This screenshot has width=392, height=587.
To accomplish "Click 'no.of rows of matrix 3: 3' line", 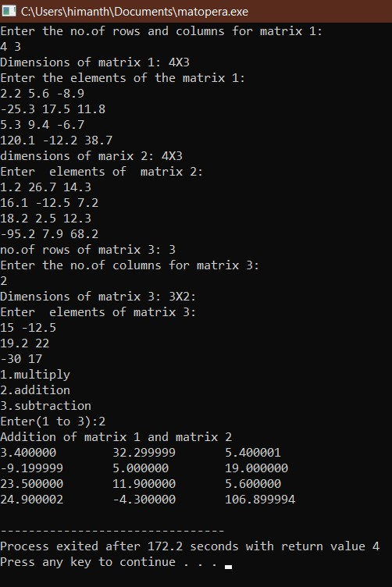I will [88, 250].
